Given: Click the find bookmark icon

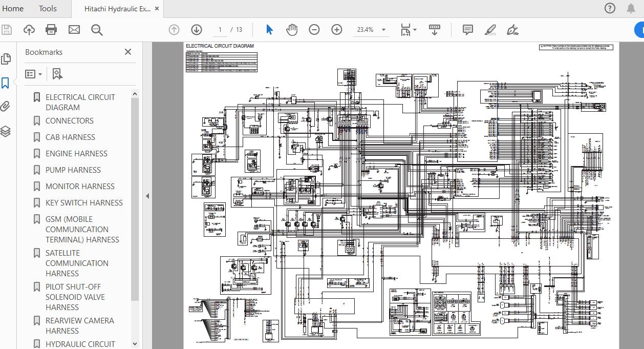Looking at the screenshot, I should click(57, 74).
